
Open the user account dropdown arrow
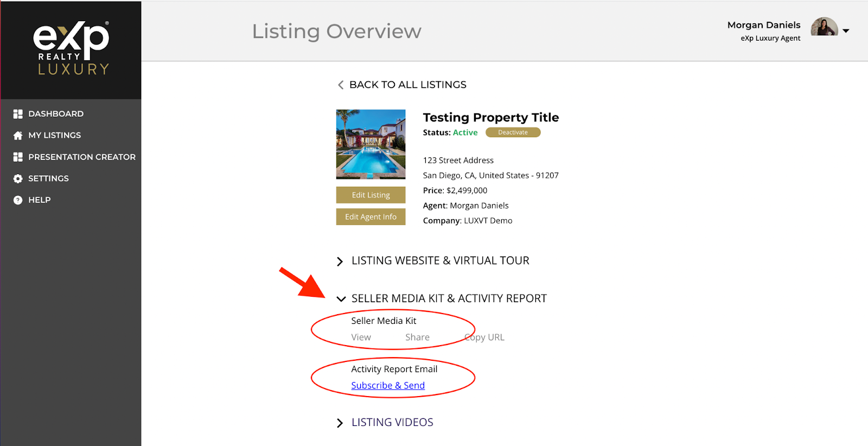[846, 31]
